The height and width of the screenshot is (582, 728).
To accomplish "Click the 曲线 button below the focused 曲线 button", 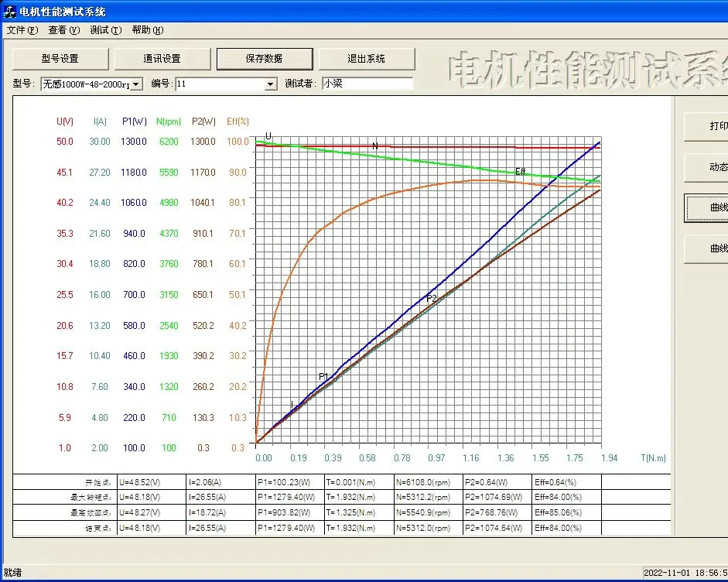I will click(706, 248).
